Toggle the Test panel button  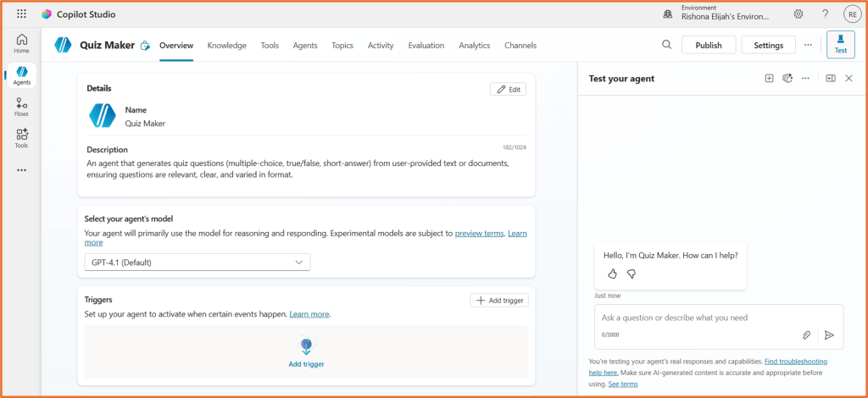click(x=840, y=45)
